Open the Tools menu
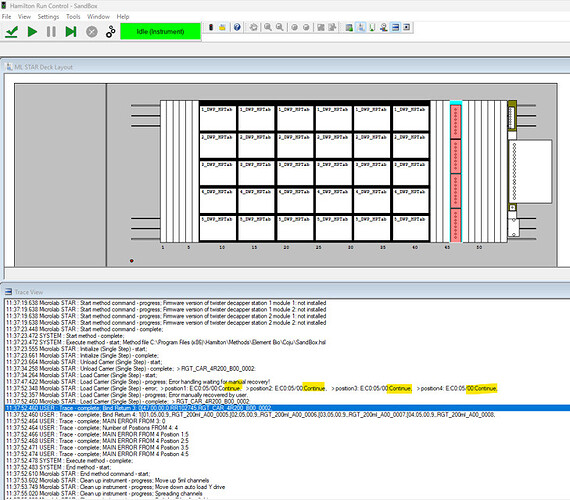Viewport: 570px width, 500px height. 73,17
